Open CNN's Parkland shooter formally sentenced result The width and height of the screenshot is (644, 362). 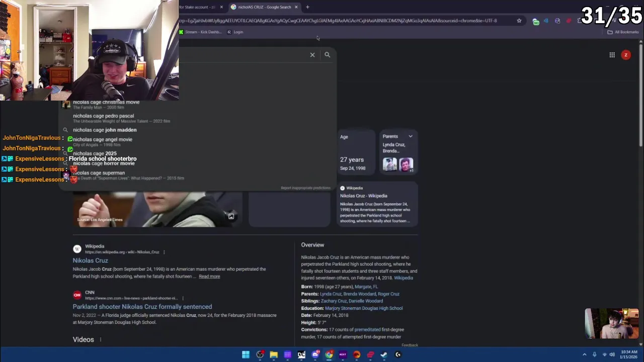[x=142, y=307]
